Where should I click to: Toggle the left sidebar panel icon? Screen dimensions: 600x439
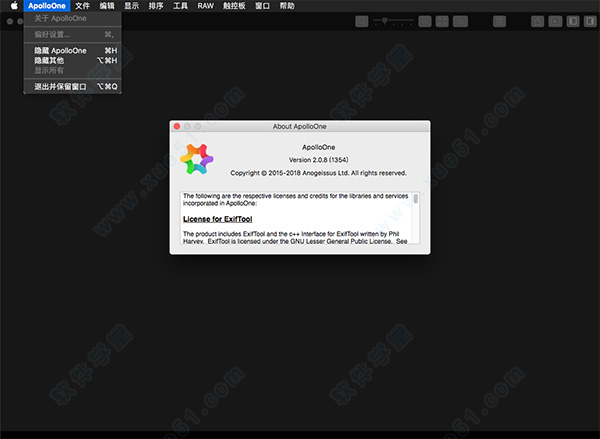[x=573, y=21]
